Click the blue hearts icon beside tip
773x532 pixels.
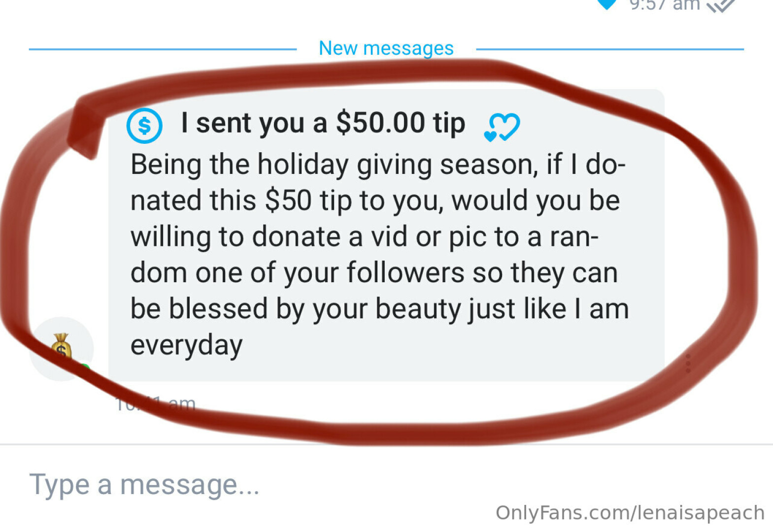pyautogui.click(x=502, y=127)
